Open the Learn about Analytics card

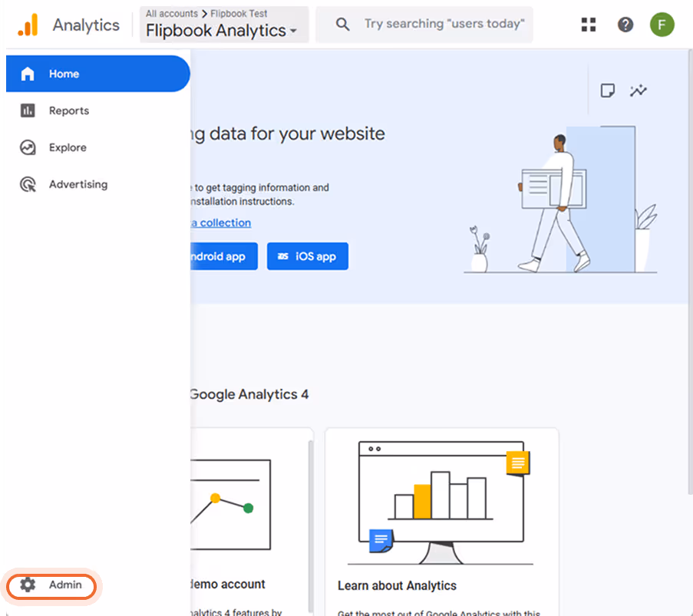coord(441,522)
